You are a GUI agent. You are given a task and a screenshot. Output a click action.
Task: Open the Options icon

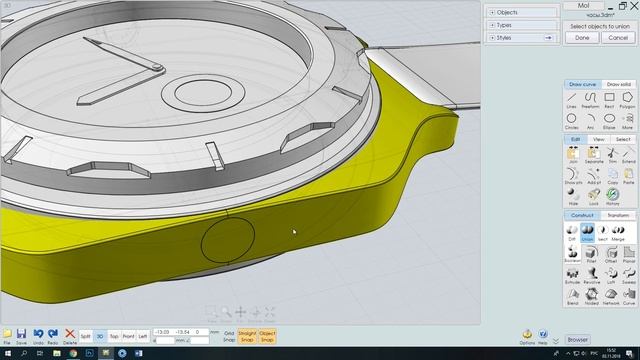pos(527,337)
